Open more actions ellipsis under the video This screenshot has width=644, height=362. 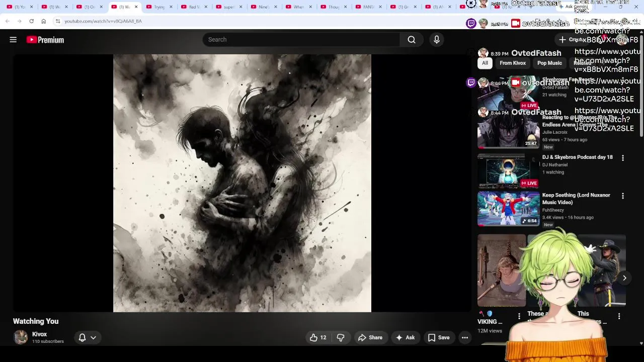pyautogui.click(x=465, y=338)
